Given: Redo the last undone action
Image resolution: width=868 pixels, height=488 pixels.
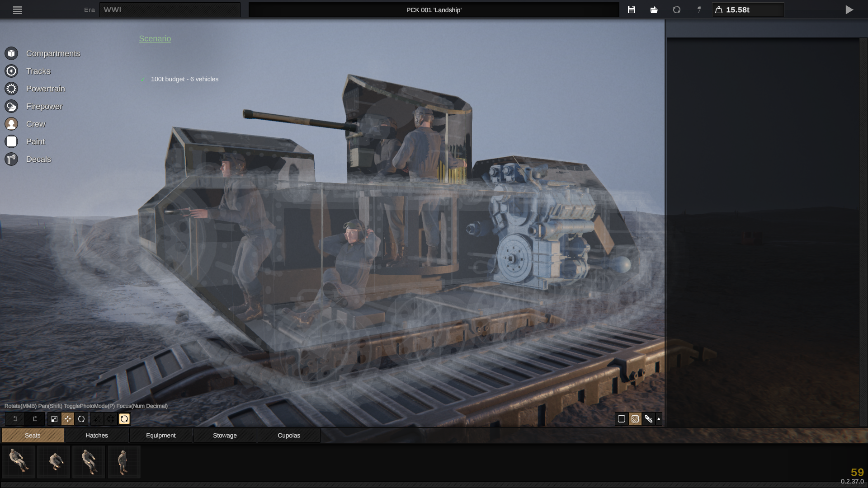Looking at the screenshot, I should pos(35,419).
